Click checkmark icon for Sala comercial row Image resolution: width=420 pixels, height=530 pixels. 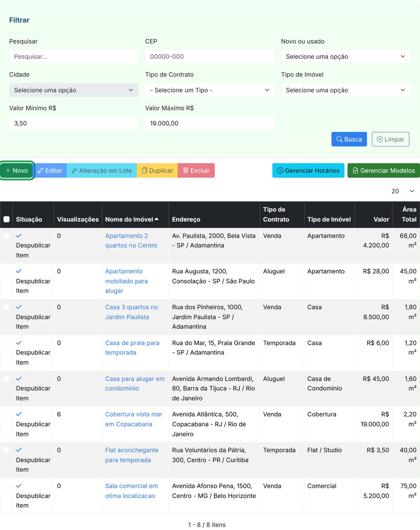tap(19, 486)
